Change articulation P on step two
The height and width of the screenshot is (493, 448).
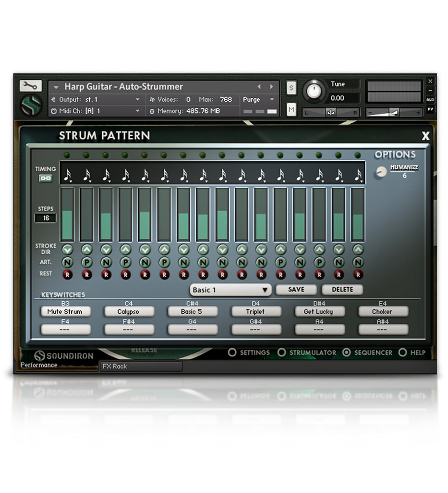point(87,262)
